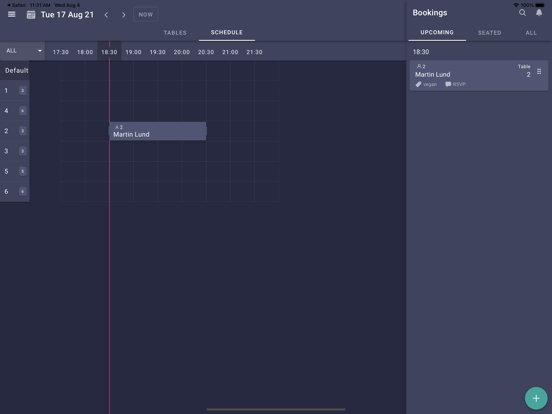Open the ALL area filter dropdown
Viewport: 552px width, 414px height.
pos(23,51)
